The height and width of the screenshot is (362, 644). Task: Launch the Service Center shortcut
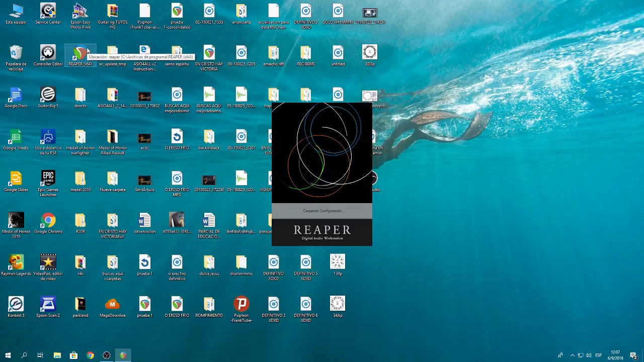48,14
